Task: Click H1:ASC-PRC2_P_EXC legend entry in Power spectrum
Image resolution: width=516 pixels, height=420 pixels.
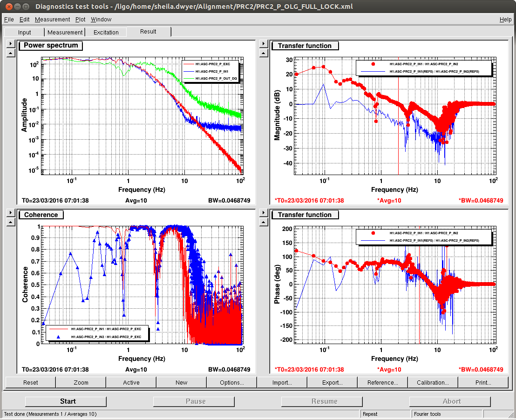Action: pyautogui.click(x=212, y=64)
